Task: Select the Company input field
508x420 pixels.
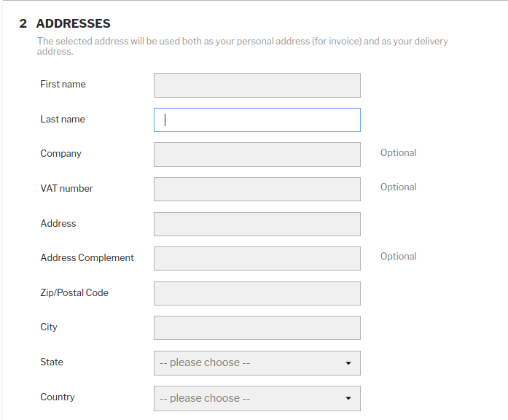Action: [x=257, y=155]
